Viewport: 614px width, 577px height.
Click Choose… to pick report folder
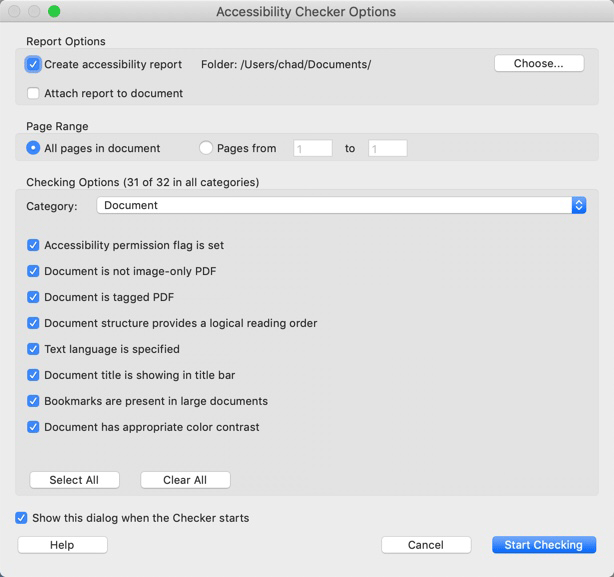(539, 63)
